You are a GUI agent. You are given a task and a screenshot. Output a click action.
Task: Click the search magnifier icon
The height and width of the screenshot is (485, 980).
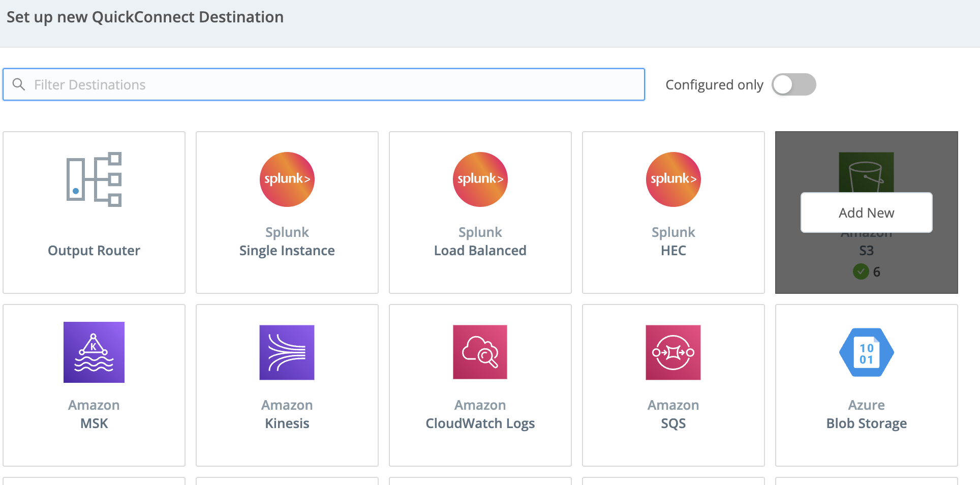(19, 84)
